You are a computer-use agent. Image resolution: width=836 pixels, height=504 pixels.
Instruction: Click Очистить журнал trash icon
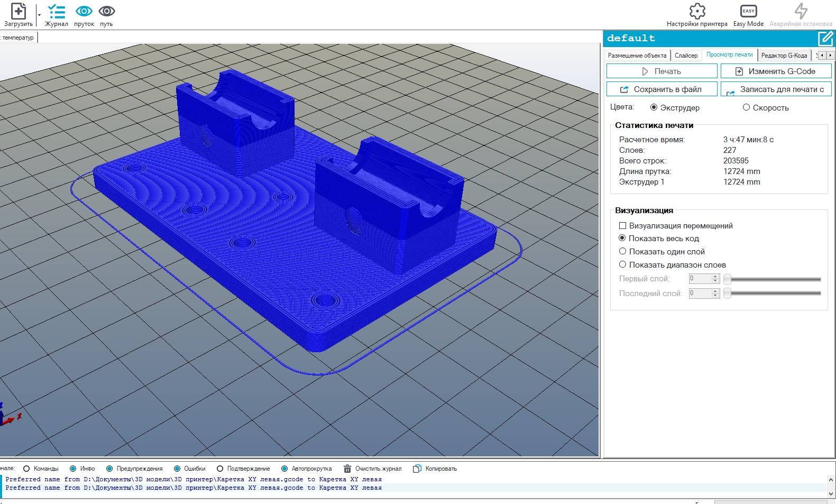click(x=347, y=469)
